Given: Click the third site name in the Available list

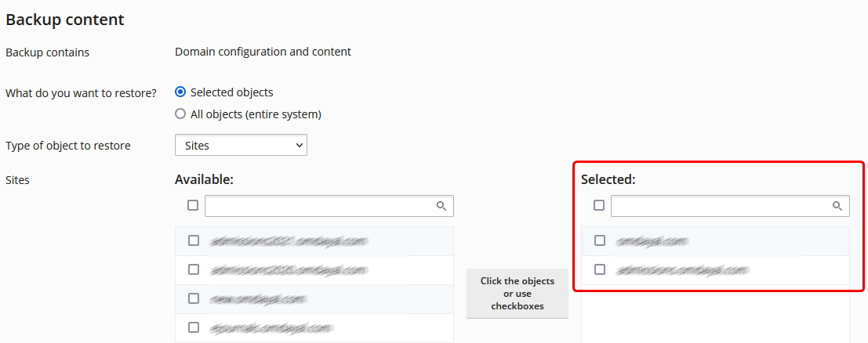Looking at the screenshot, I should [257, 299].
